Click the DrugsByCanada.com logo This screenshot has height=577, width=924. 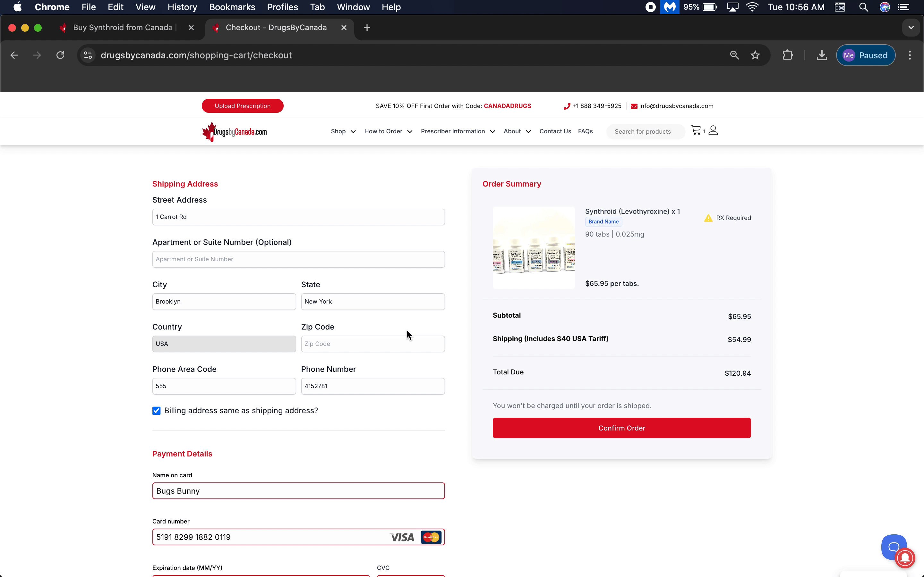(x=234, y=132)
